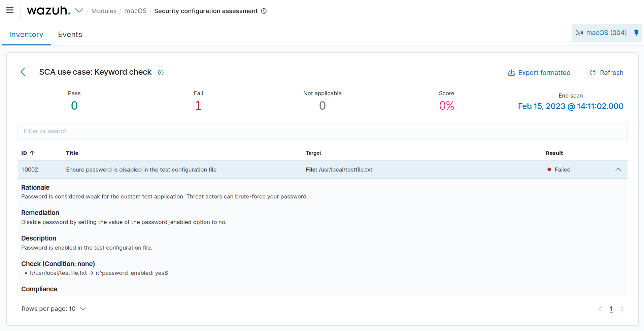Viewport: 644px width, 331px height.
Task: Open the Rows per page dropdown
Action: pos(54,309)
